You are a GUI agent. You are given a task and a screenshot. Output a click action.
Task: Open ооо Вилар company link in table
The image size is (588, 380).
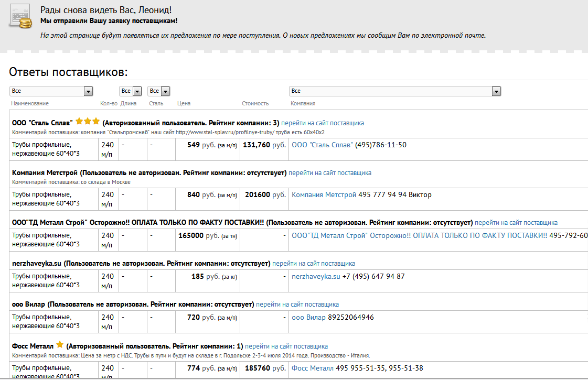pos(308,318)
